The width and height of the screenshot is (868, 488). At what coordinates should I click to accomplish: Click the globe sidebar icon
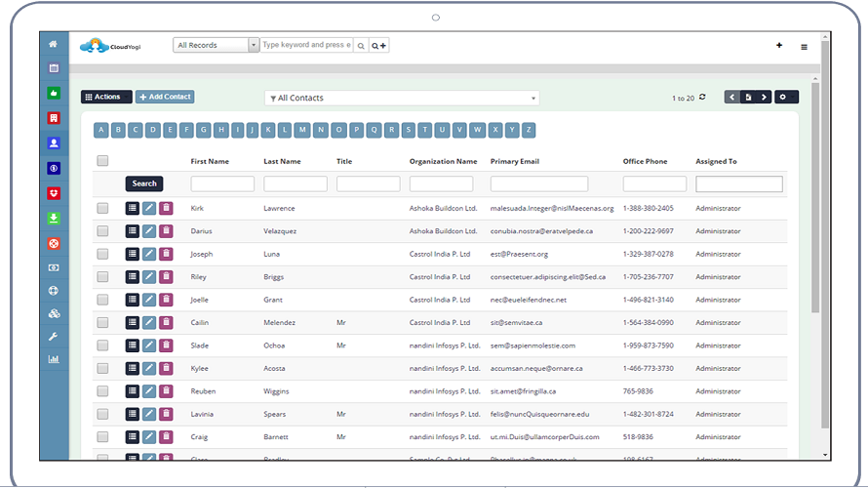coord(54,290)
